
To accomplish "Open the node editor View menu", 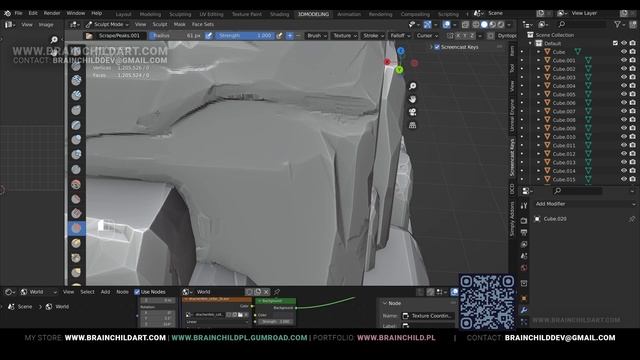I will [x=68, y=292].
